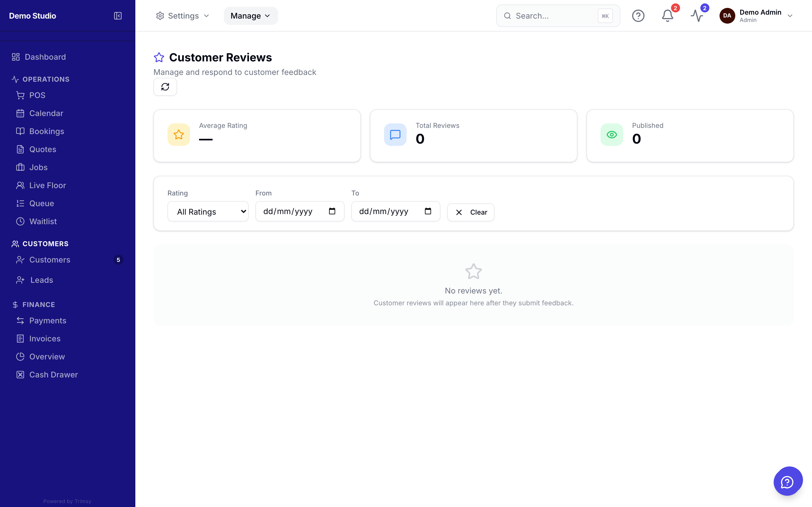
Task: Expand the Manage dropdown menu
Action: pos(251,16)
